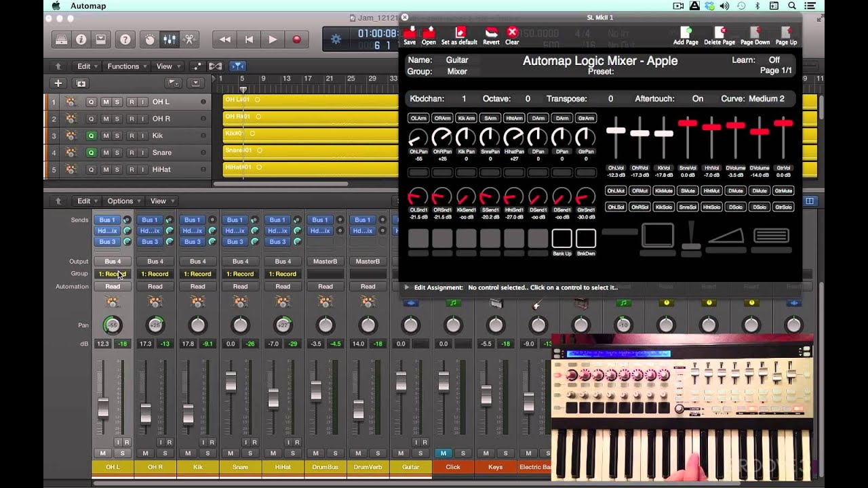
Task: Go to beginning with transport button
Action: [249, 39]
